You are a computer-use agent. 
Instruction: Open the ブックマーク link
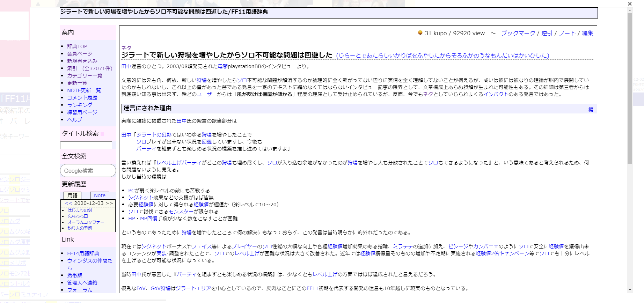coord(518,33)
